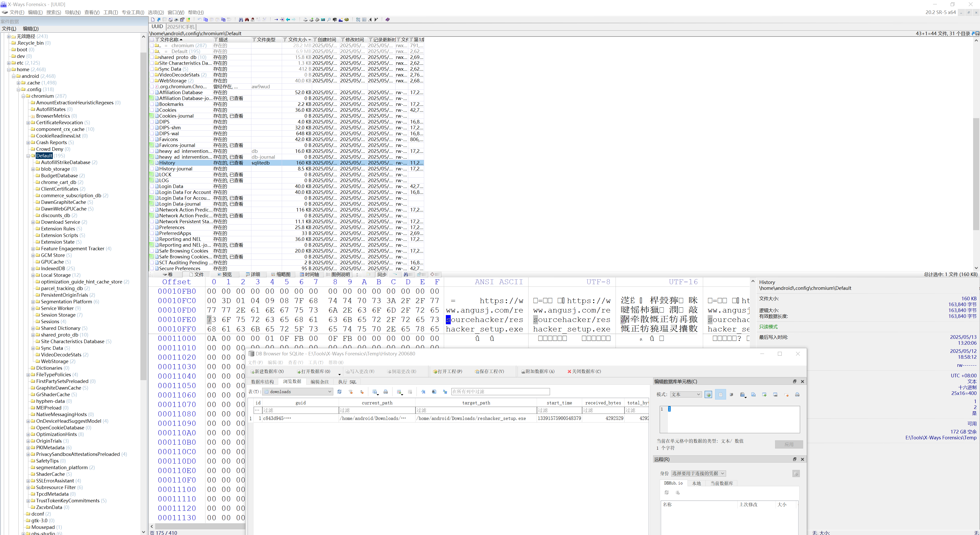Screen dimensions: 980x535
Task: Open the downloads table dropdown
Action: coord(329,392)
